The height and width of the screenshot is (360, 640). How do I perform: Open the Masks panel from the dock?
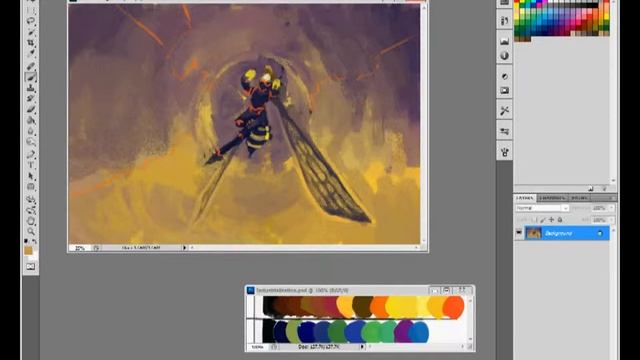coord(504,91)
